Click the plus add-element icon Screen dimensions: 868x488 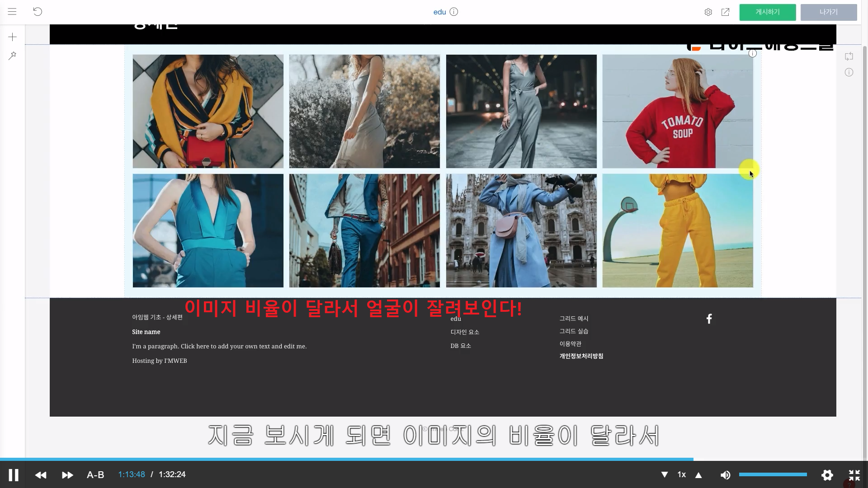[13, 37]
